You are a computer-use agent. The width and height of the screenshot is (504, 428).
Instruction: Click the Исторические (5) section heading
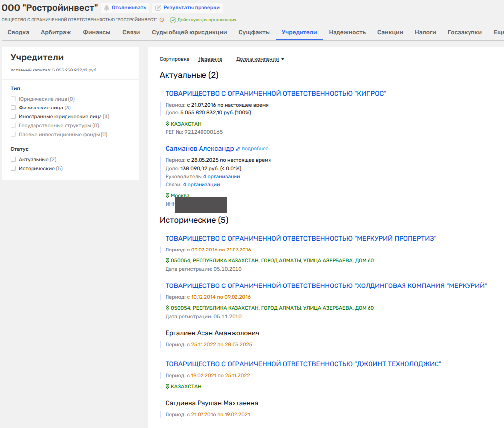[x=194, y=220]
